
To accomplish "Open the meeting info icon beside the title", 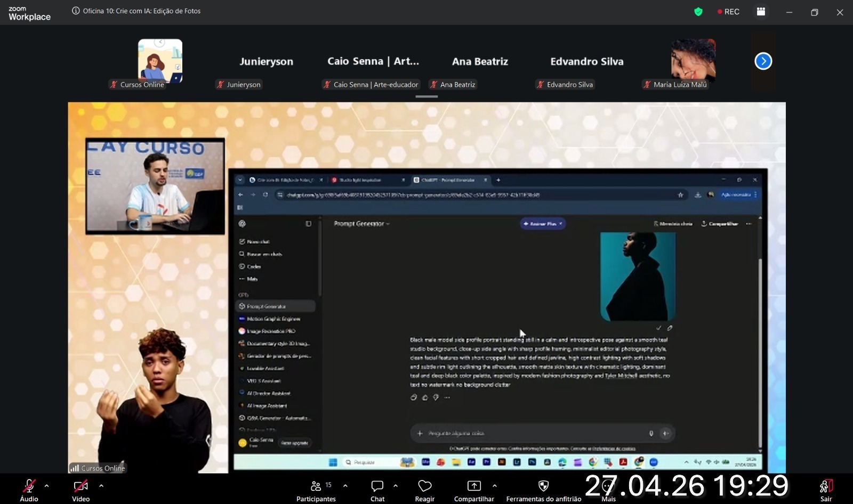I will pyautogui.click(x=76, y=11).
